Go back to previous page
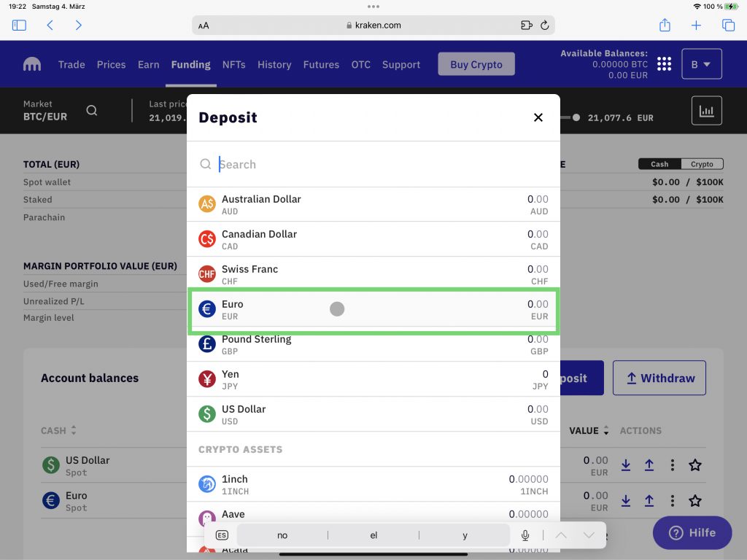The width and height of the screenshot is (747, 560). pyautogui.click(x=50, y=26)
